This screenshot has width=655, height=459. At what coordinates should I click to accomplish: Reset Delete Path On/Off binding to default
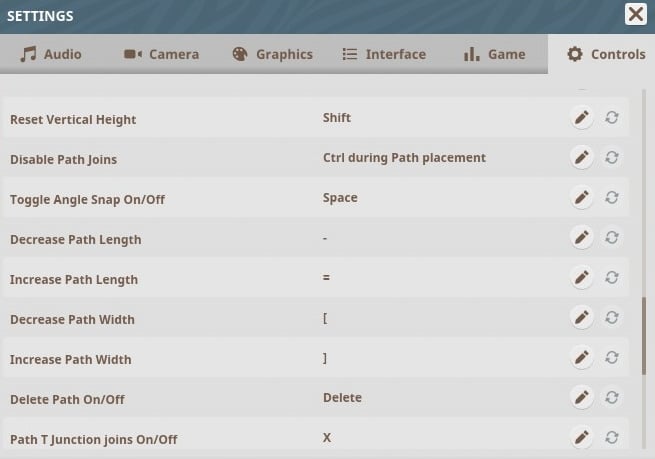tap(612, 398)
